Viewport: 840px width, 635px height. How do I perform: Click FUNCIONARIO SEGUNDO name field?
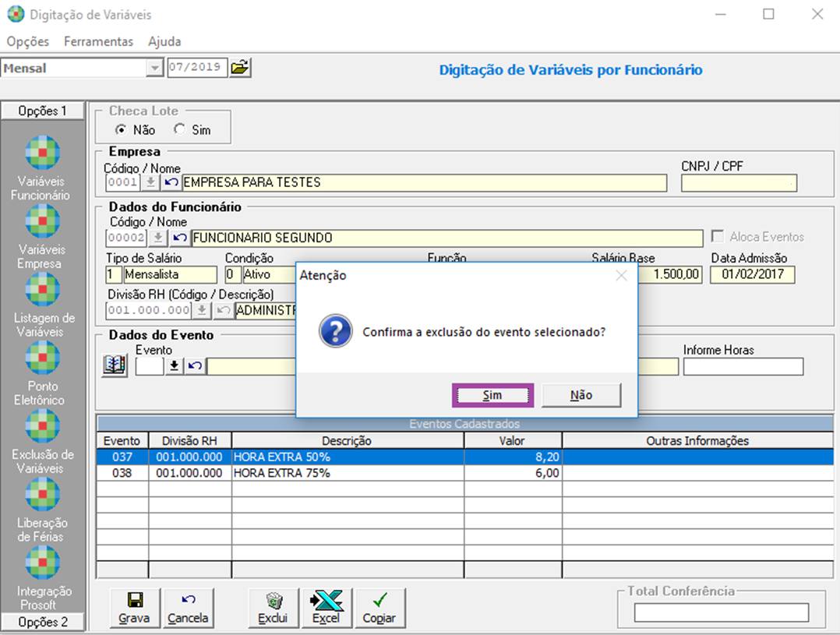tap(446, 238)
